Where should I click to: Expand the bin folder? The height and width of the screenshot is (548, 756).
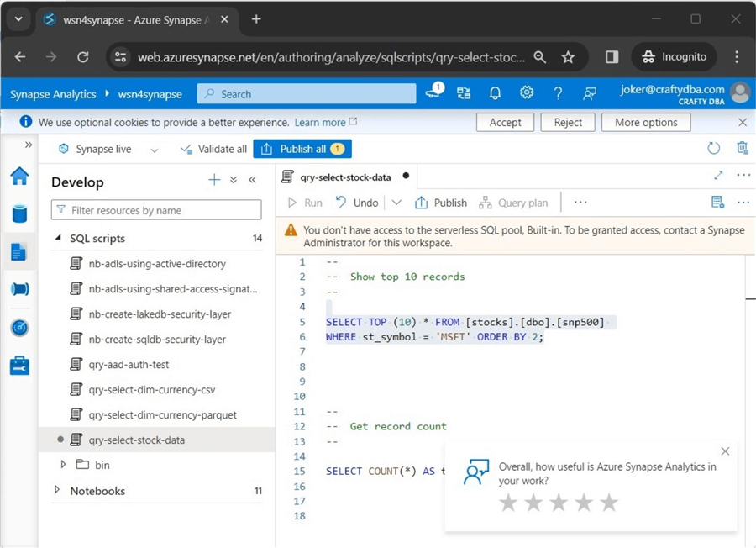[63, 465]
